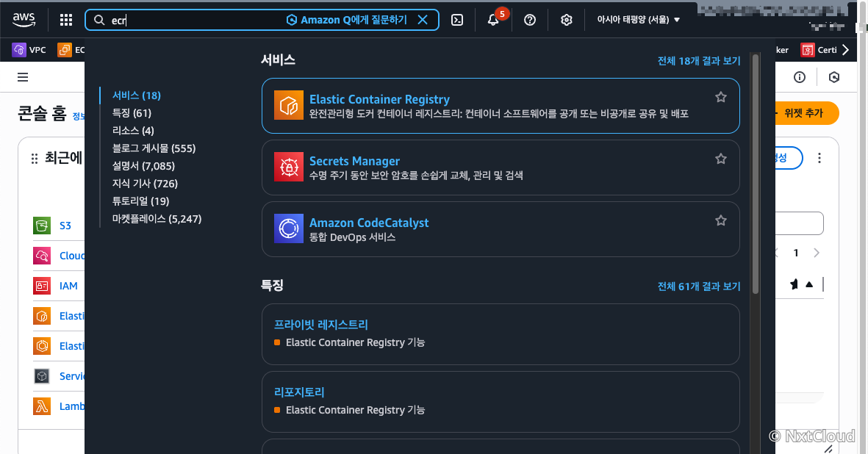Open the Elastic Container Service recent icon
This screenshot has height=454, width=868.
tap(42, 346)
